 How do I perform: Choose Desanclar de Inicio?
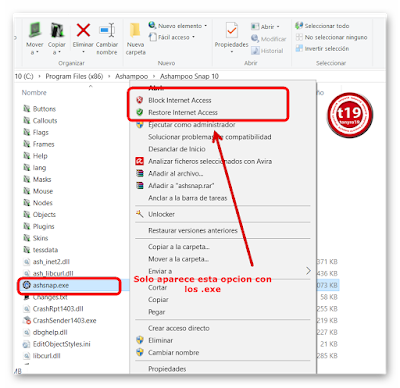[x=177, y=149]
